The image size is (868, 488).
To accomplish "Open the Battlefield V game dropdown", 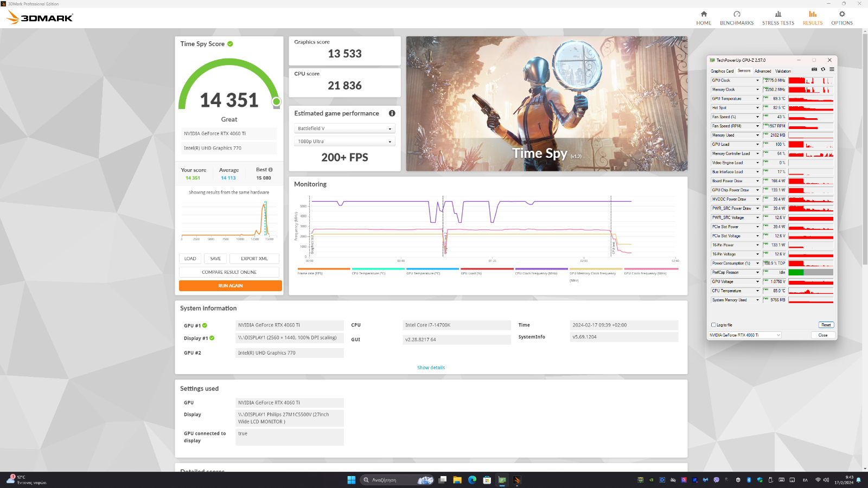I will click(344, 129).
